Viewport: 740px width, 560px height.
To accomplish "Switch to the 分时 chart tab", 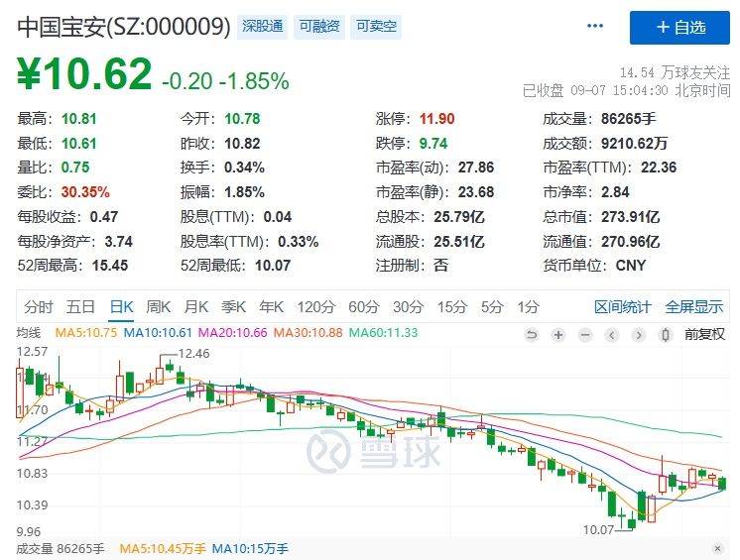I will [x=39, y=307].
